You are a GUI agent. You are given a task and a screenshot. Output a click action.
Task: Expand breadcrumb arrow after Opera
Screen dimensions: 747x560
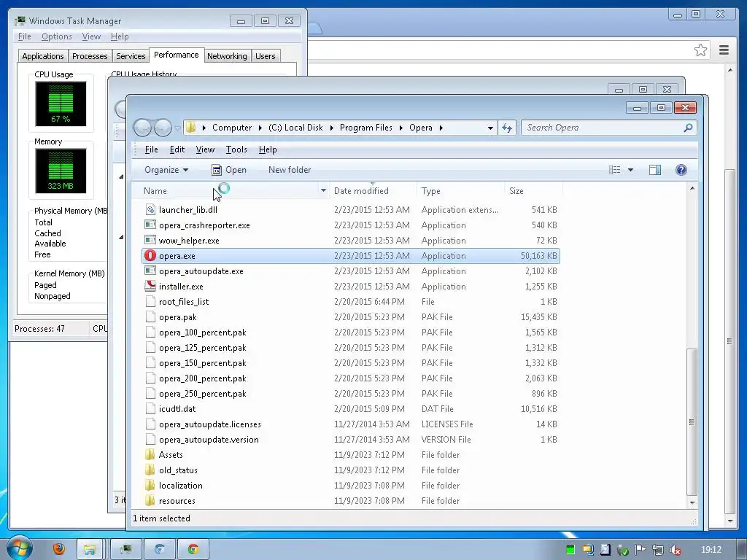pos(441,128)
